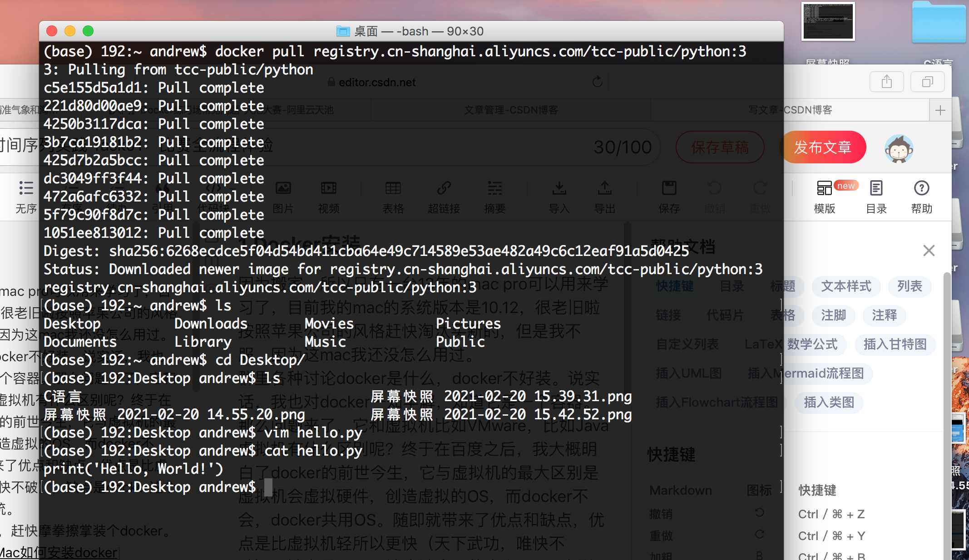This screenshot has width=969, height=560.
Task: Save a draft using 保存草稿
Action: [x=720, y=147]
